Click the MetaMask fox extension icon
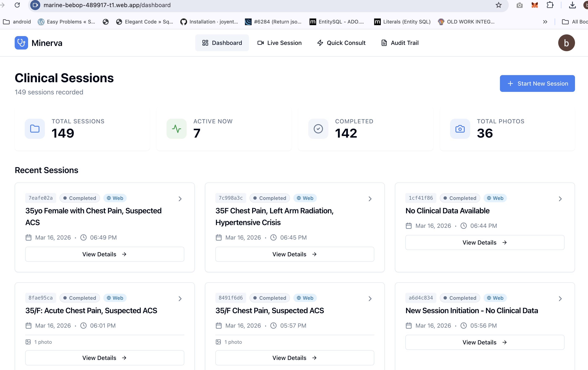588x370 pixels. tap(535, 5)
